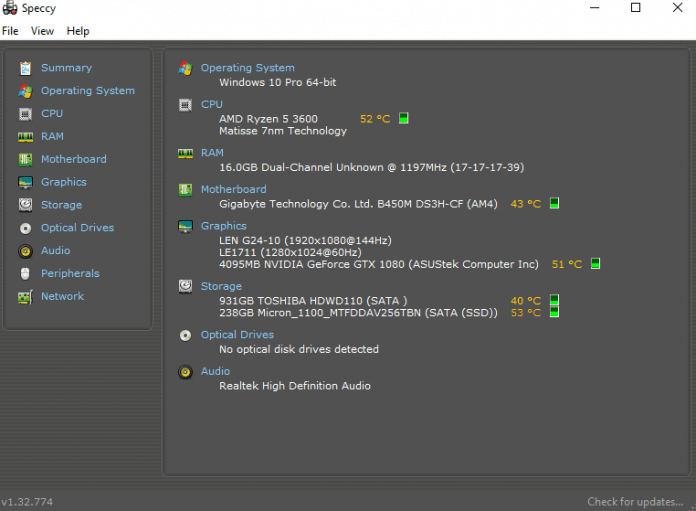Click the Operating System heading link

tap(248, 68)
